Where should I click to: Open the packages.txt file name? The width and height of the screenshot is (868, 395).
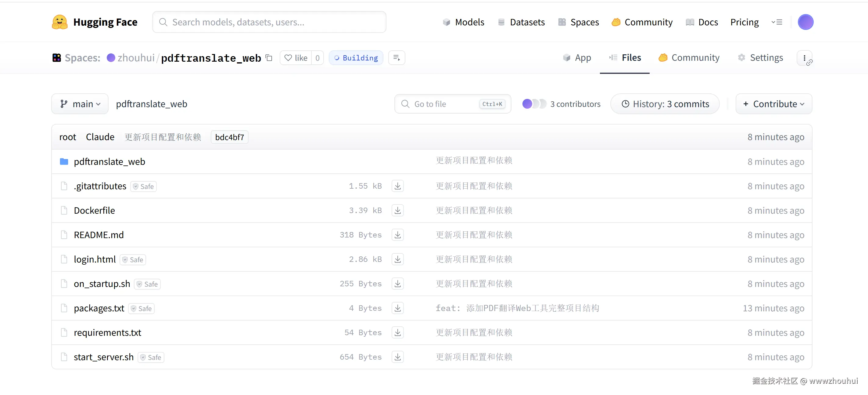(99, 308)
